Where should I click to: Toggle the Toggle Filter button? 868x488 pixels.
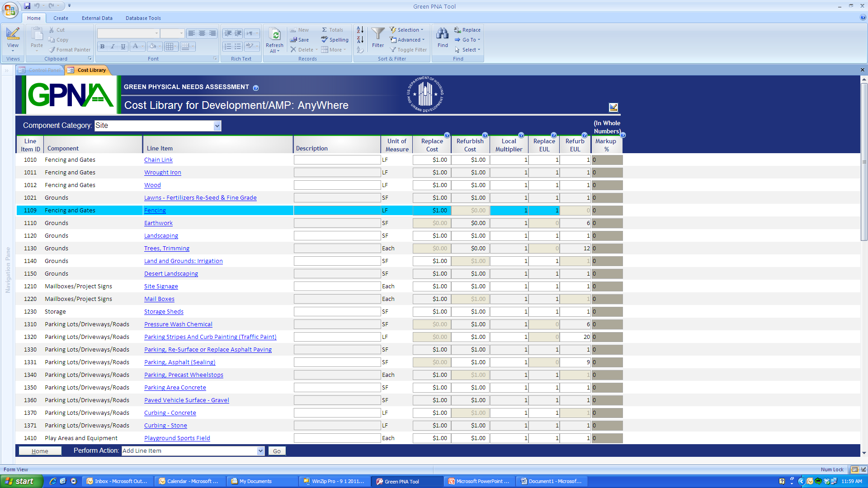tap(408, 50)
